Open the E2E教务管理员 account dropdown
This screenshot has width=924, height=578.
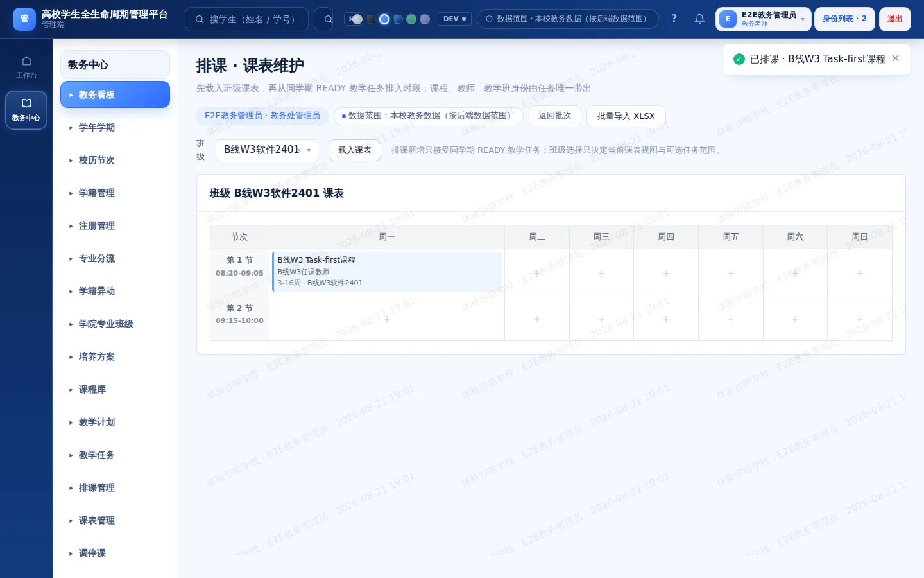pos(764,19)
